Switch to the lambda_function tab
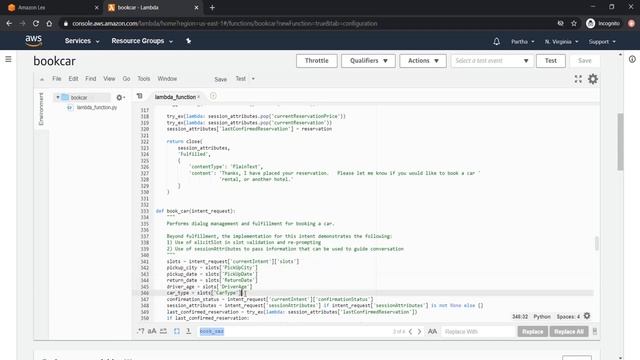Screen dimensions: 640x360 [175, 97]
